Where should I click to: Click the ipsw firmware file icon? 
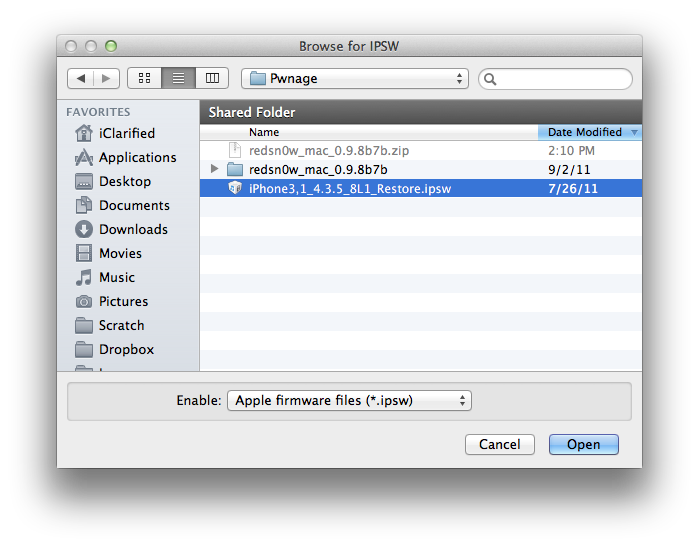[235, 188]
